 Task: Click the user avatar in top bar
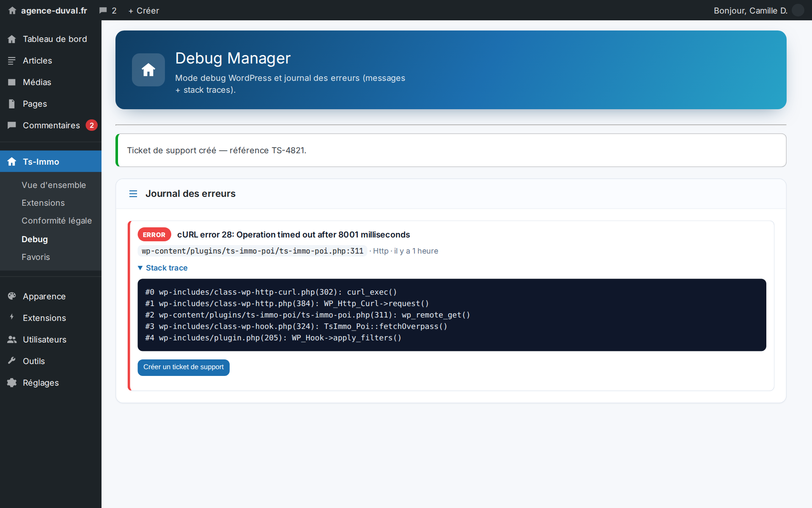coord(798,10)
